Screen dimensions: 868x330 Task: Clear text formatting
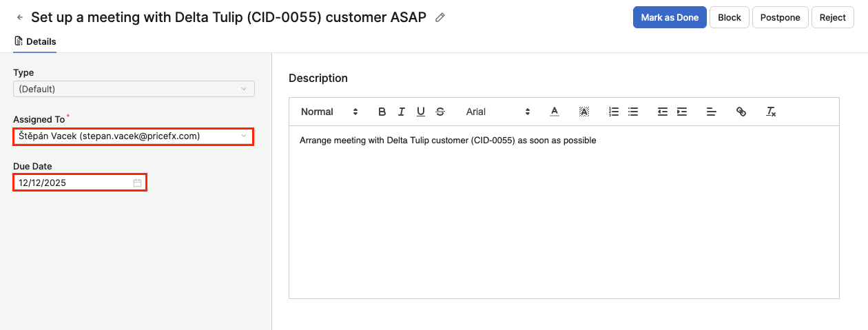point(772,112)
